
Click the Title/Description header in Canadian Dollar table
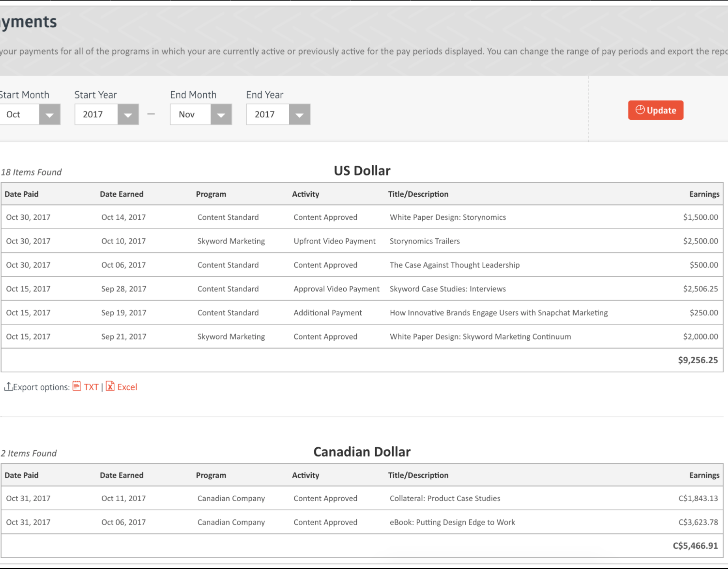[418, 475]
